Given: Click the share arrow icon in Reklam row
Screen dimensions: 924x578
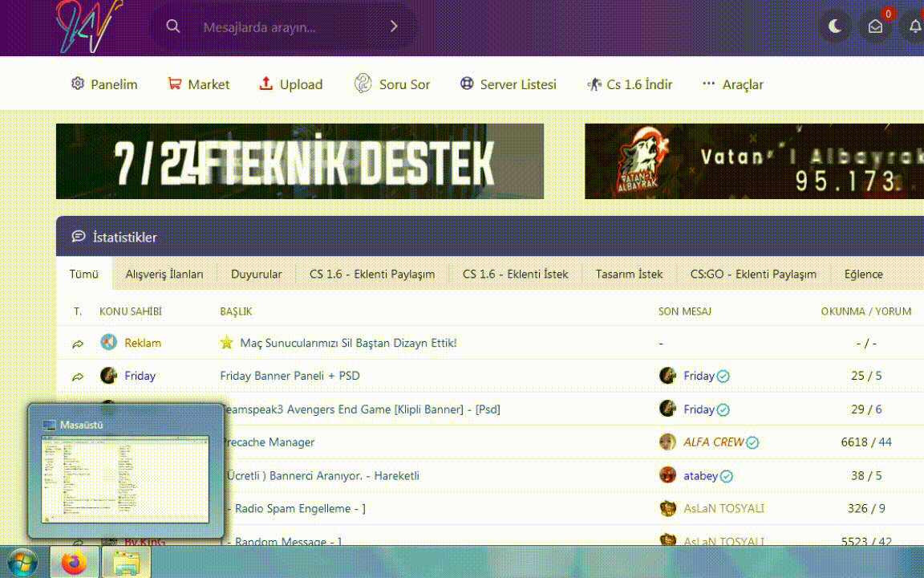Looking at the screenshot, I should point(78,344).
